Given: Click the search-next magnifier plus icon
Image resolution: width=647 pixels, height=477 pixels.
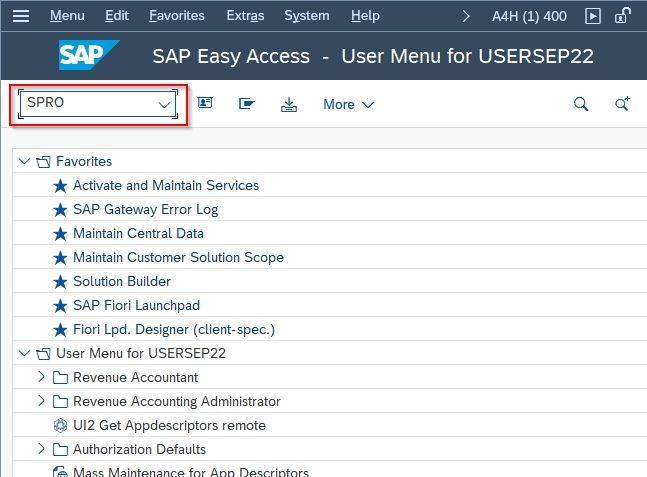Looking at the screenshot, I should tap(622, 104).
